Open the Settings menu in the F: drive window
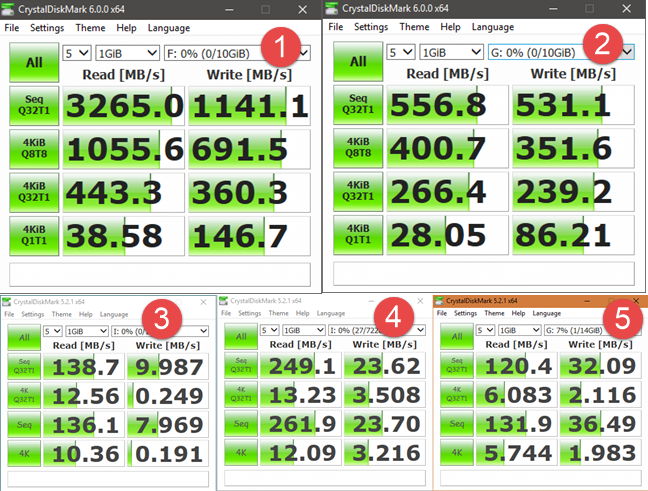 (47, 28)
